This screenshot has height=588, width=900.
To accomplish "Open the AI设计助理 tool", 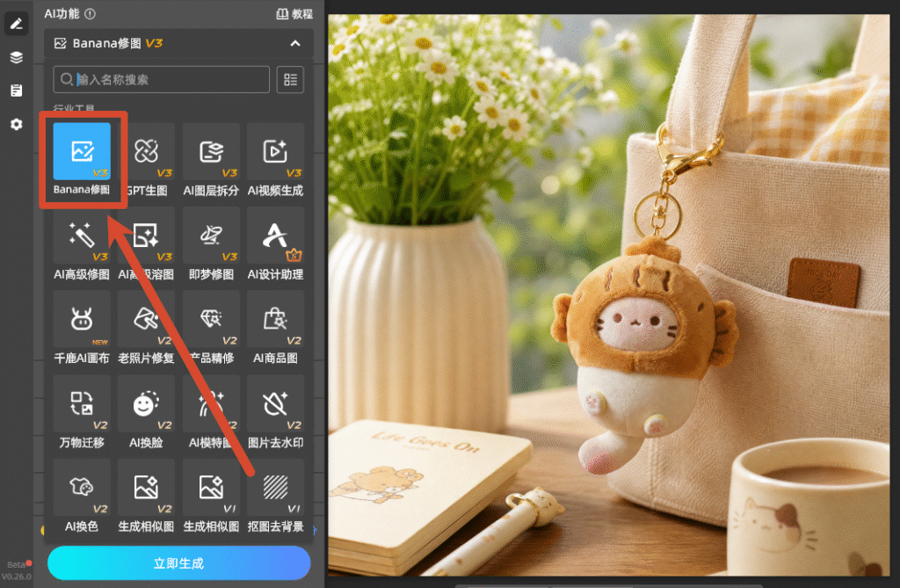I will (275, 243).
